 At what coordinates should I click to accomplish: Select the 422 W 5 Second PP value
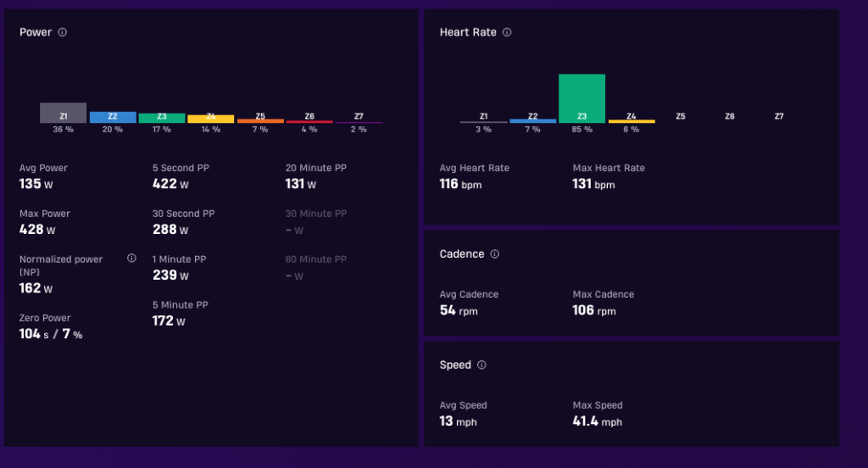[170, 184]
